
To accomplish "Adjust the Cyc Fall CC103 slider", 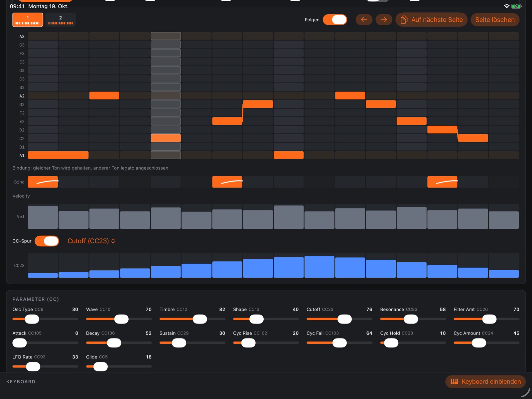I will [339, 343].
